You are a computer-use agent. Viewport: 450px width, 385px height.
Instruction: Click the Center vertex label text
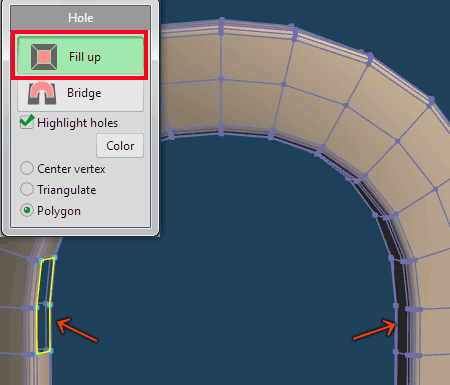pos(71,169)
